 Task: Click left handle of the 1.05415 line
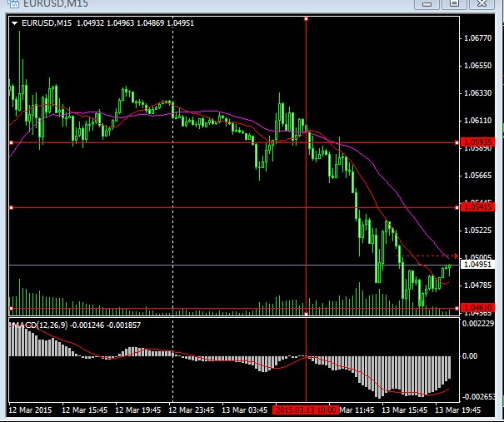pos(10,207)
